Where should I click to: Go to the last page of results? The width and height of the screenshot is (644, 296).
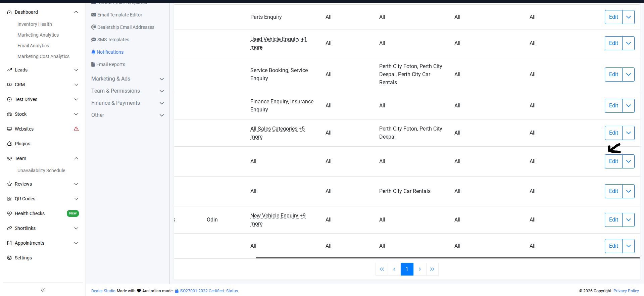432,269
